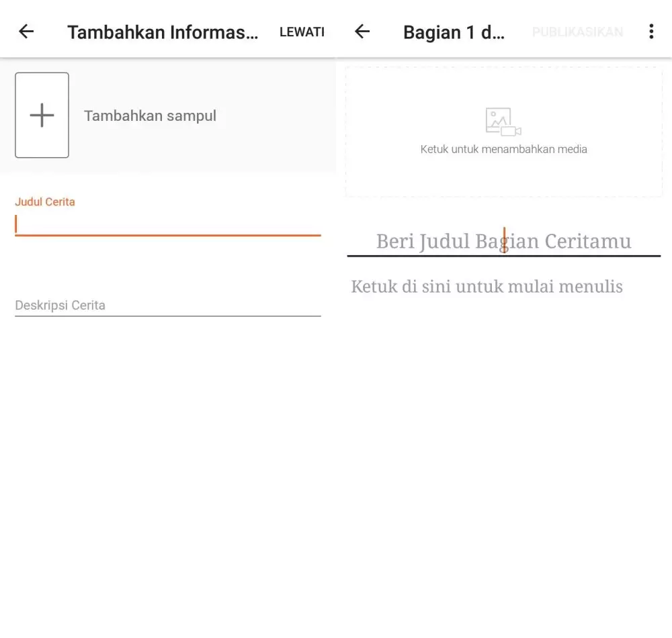Focus the Deskripsi Cerita input field
This screenshot has width=672, height=638.
coord(168,305)
